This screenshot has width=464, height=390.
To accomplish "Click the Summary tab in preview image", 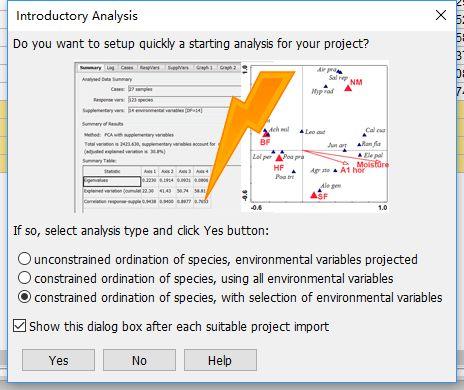I will click(91, 68).
